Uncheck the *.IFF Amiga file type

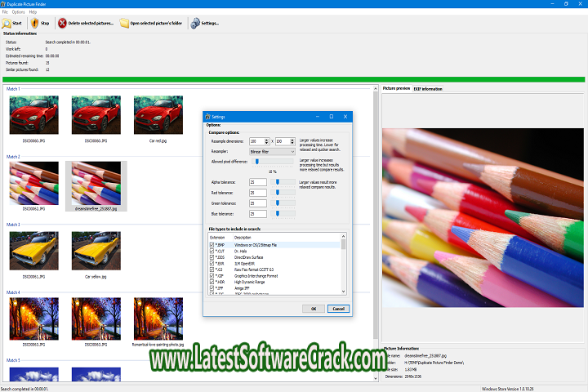click(212, 288)
